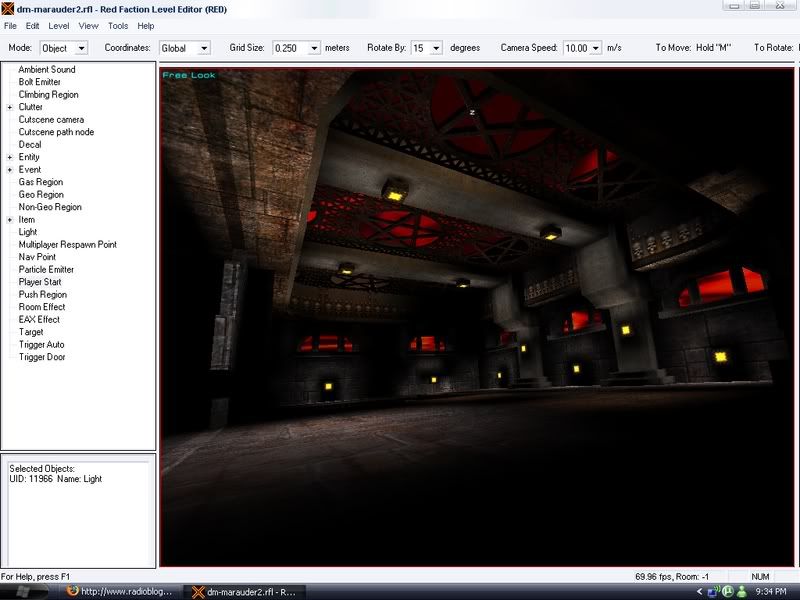800x600 pixels.
Task: Select Event in object list
Action: (x=30, y=169)
